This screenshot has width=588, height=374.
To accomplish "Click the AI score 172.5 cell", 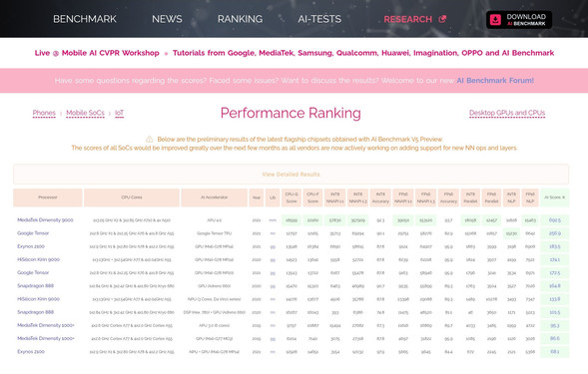I will coord(555,272).
